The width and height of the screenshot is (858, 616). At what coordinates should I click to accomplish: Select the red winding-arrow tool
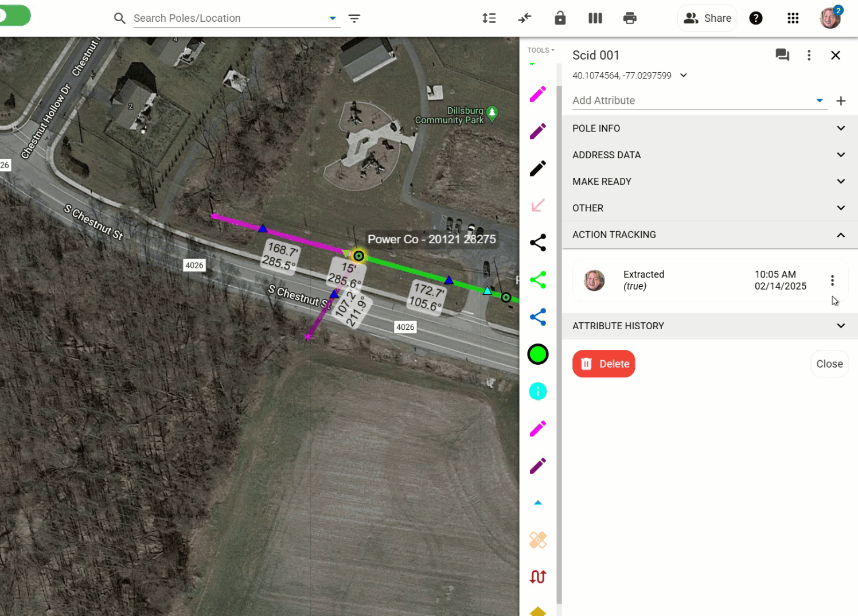coord(537,576)
